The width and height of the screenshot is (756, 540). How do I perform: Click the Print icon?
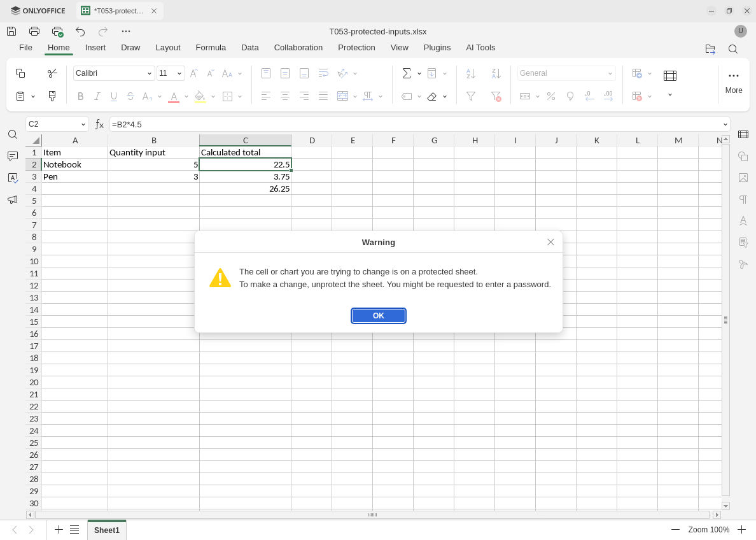34,31
